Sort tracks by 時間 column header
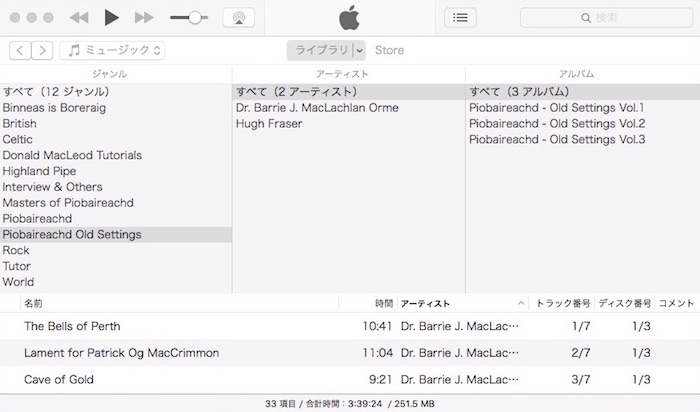This screenshot has height=412, width=700. [x=383, y=303]
